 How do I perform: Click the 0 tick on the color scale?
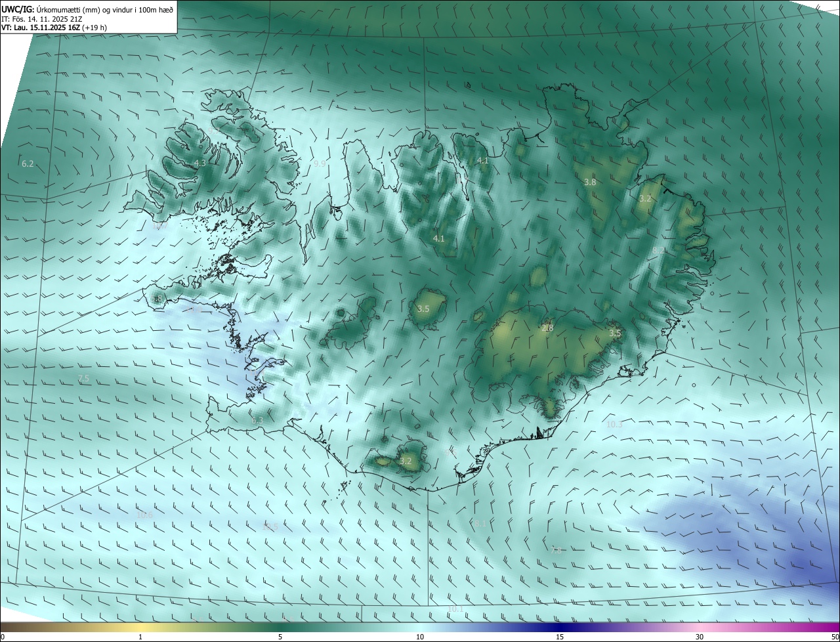point(3,637)
